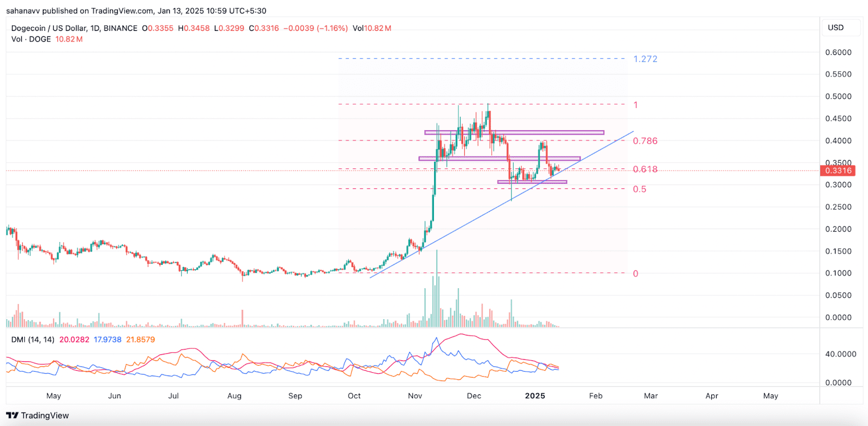
Task: Click the Dogecoin / US Dollar symbol title
Action: [74, 28]
